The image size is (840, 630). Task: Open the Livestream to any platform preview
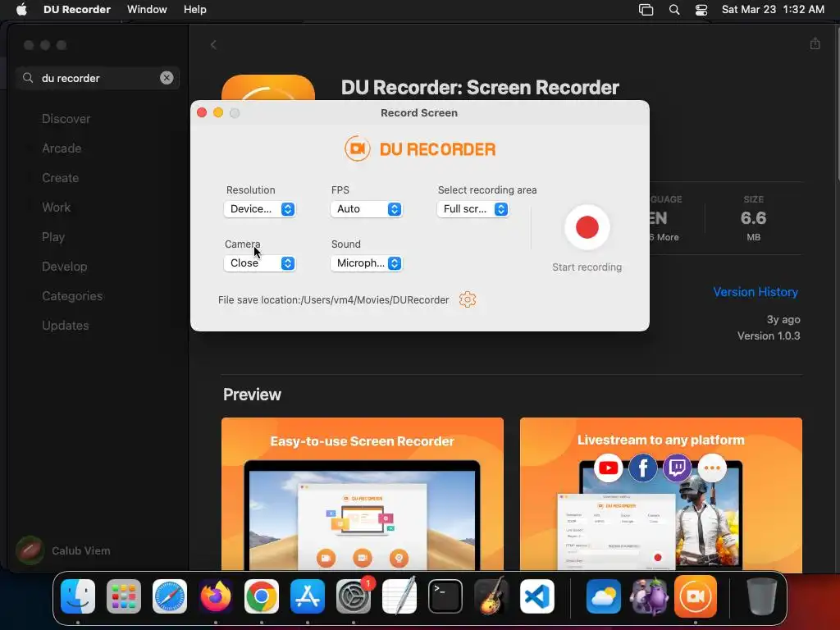tap(660, 493)
